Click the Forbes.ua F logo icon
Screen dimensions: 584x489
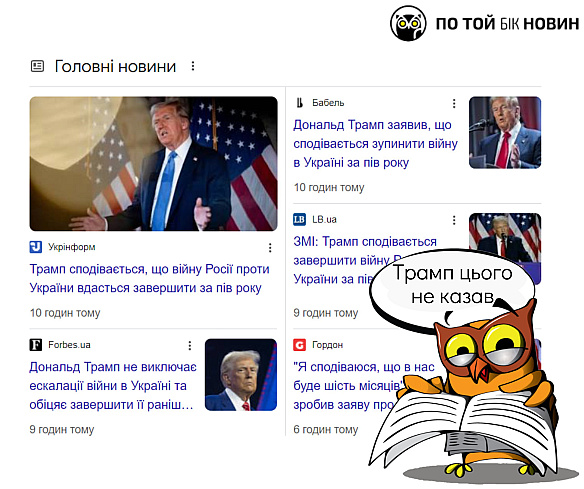pyautogui.click(x=36, y=345)
